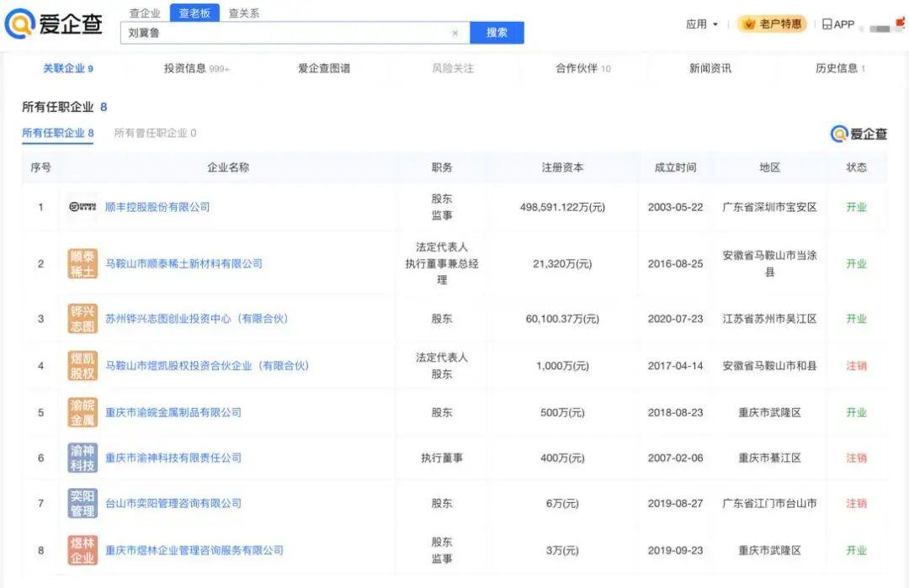Select the 安徽省马鞍山市和县 region cell
The height and width of the screenshot is (588, 909).
[x=770, y=366]
